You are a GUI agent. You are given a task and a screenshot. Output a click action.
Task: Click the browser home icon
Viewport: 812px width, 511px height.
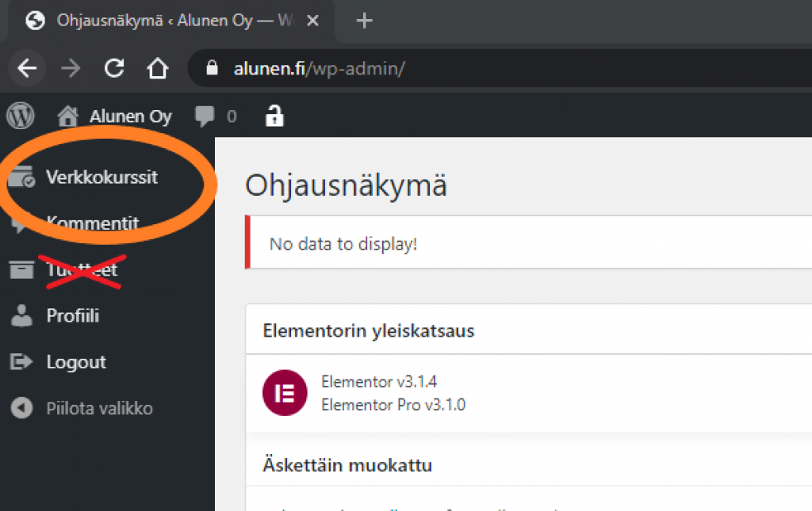tap(157, 69)
